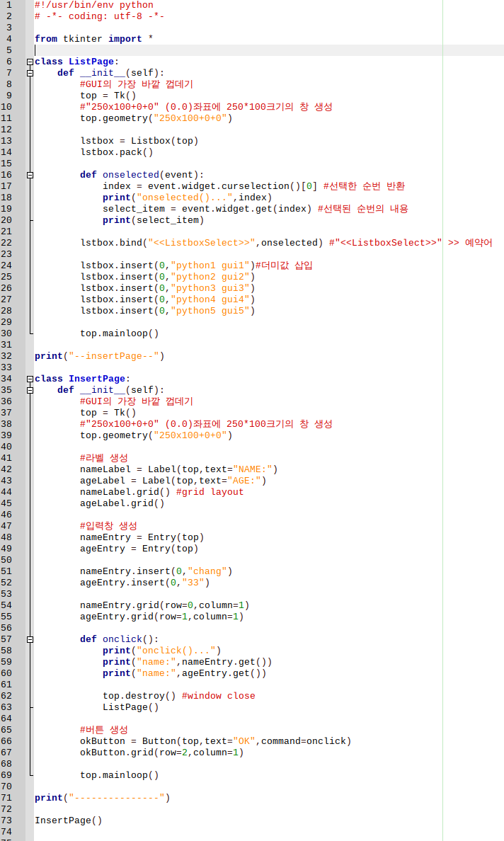Click 'lstbox = Listbox(top)' line

point(139,141)
